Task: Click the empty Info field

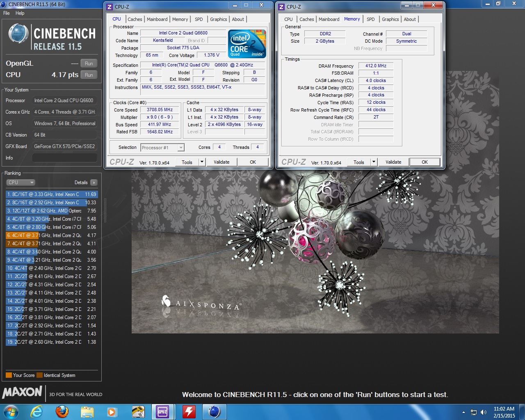Action: 65,158
